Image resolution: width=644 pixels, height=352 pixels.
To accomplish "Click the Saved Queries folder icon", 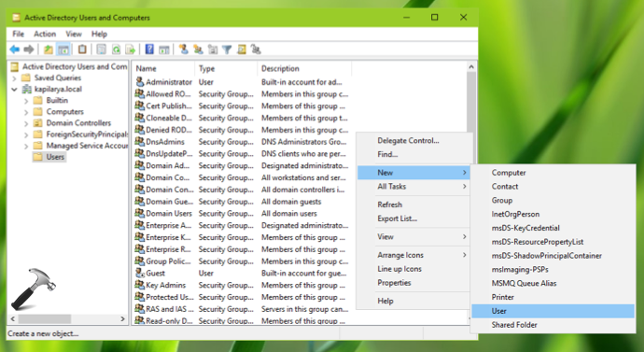I will [26, 77].
